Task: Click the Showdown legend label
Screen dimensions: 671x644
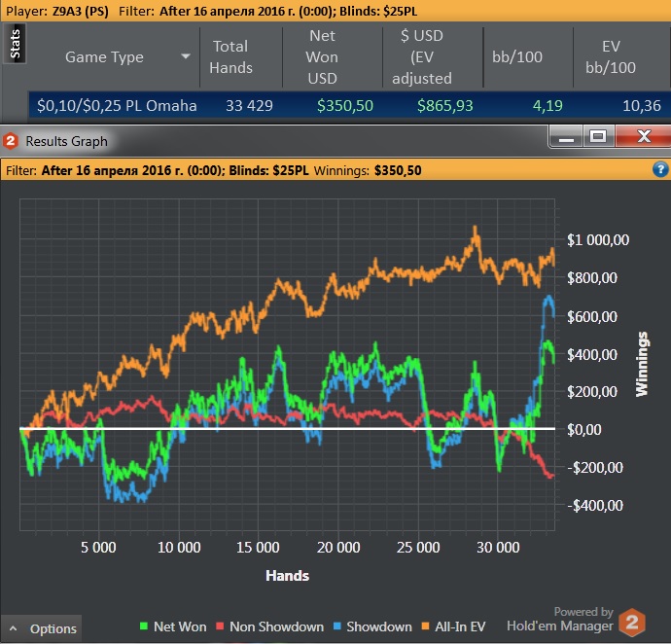Action: (379, 626)
